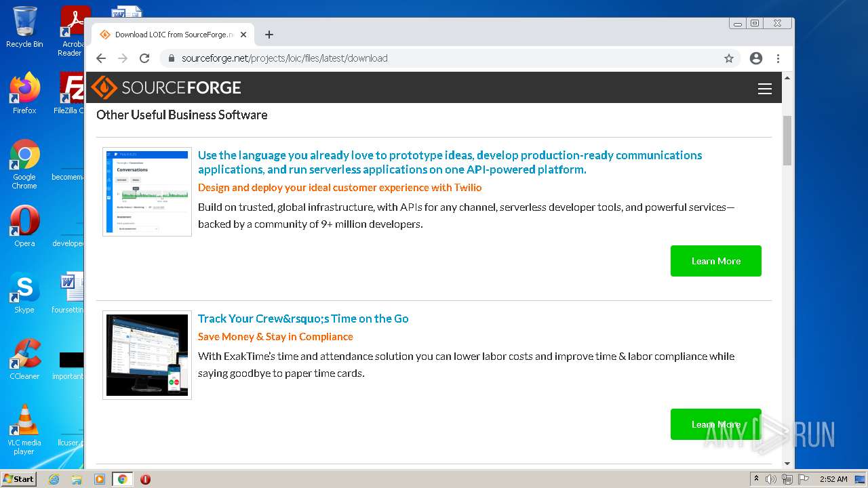Open Internet Explorer from taskbar

[x=54, y=479]
